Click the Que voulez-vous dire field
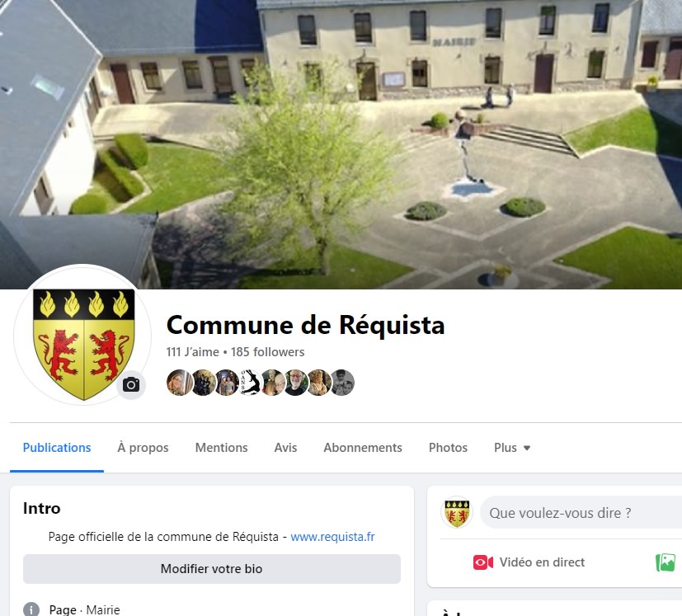 581,513
